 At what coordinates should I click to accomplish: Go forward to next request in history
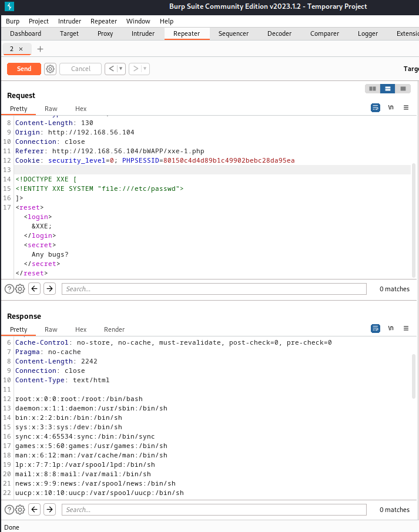pyautogui.click(x=136, y=69)
